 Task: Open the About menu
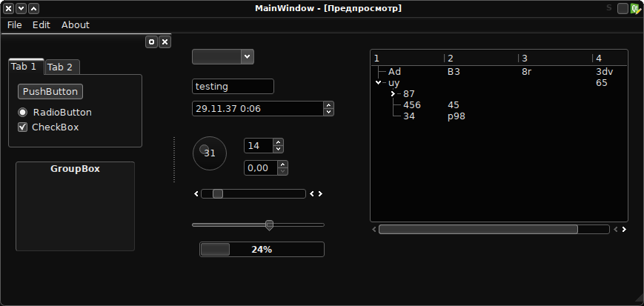click(x=76, y=25)
